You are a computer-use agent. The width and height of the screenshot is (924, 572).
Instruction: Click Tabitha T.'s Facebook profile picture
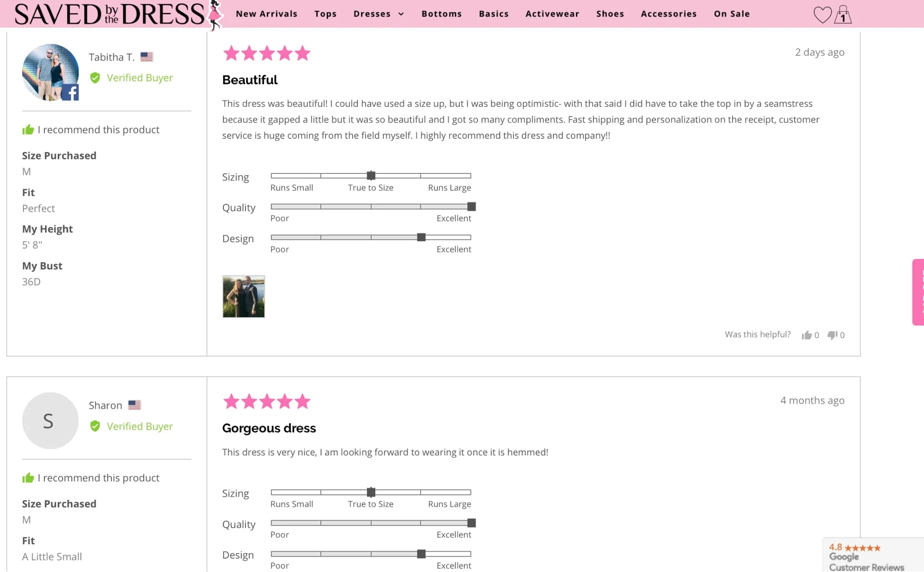tap(50, 73)
